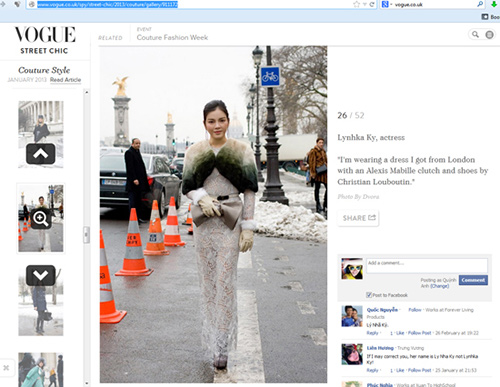
Task: Click the down arrow gallery navigation icon
Action: click(41, 275)
